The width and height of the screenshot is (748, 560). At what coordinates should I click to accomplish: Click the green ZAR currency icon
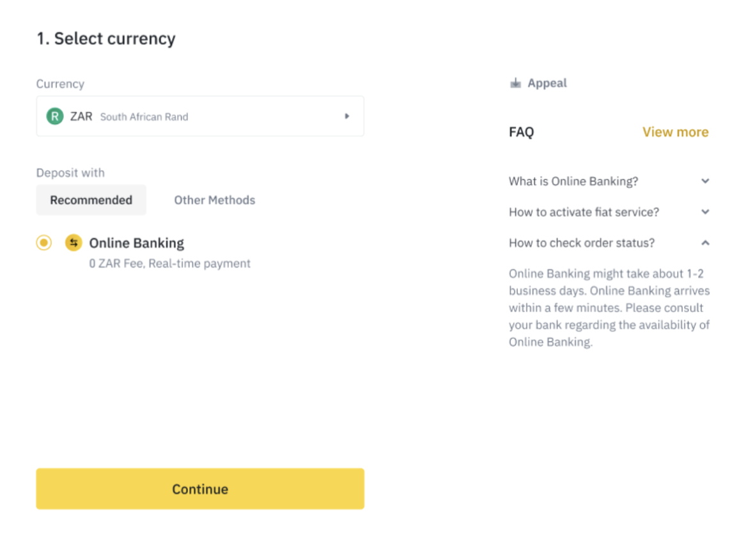(x=55, y=116)
